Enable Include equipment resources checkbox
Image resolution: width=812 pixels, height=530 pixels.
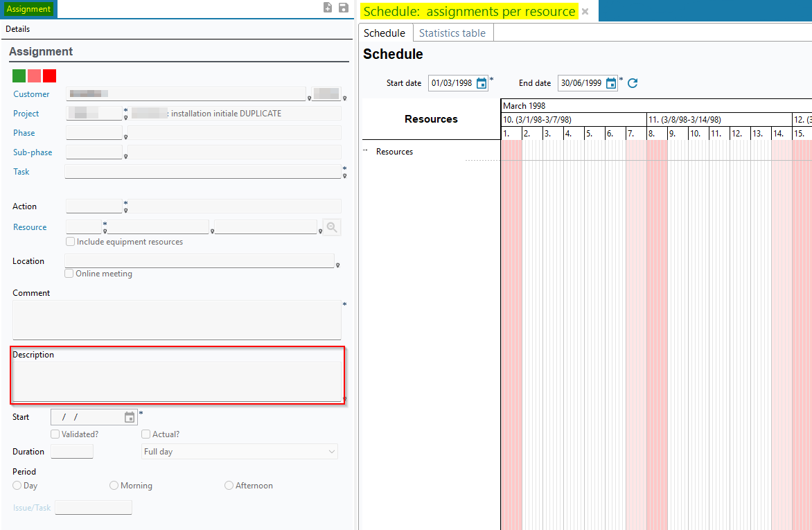(71, 242)
